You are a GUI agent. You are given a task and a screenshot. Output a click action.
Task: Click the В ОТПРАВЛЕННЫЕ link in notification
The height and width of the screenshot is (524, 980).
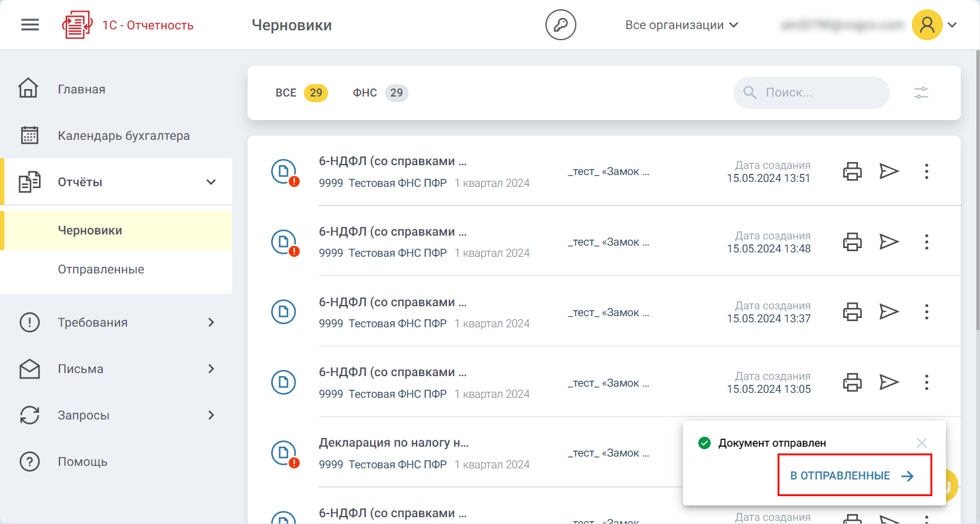click(x=852, y=476)
